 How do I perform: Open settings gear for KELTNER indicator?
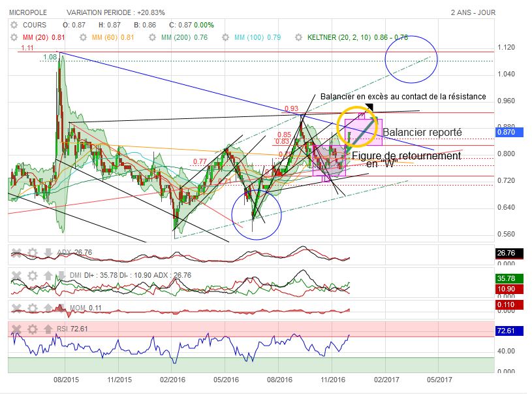click(x=298, y=37)
